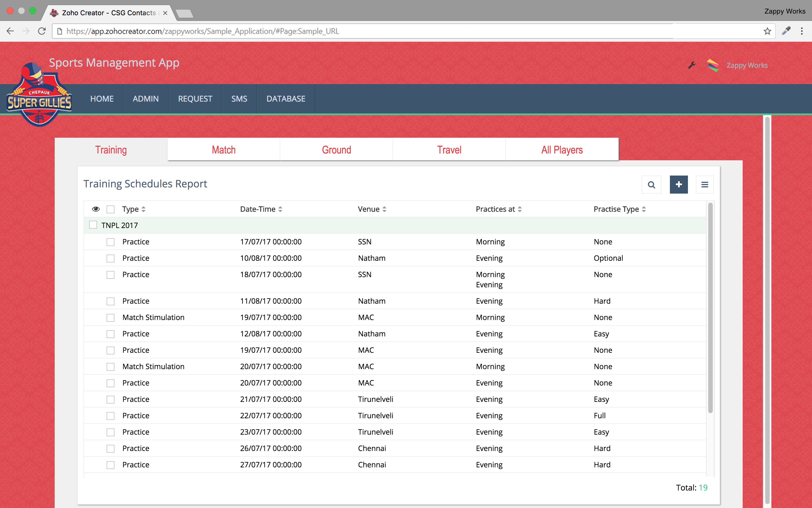812x508 pixels.
Task: Click the Zappy Works logo icon
Action: 713,65
